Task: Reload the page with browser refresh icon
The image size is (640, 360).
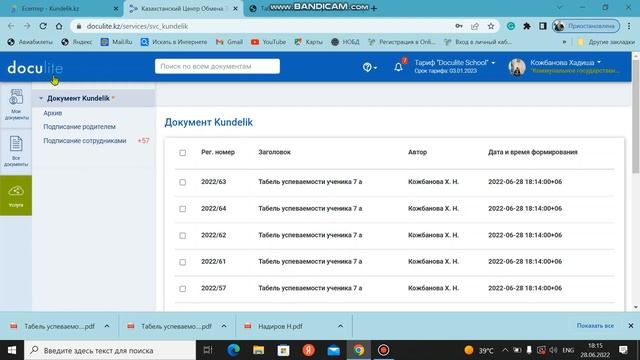Action: (43, 26)
